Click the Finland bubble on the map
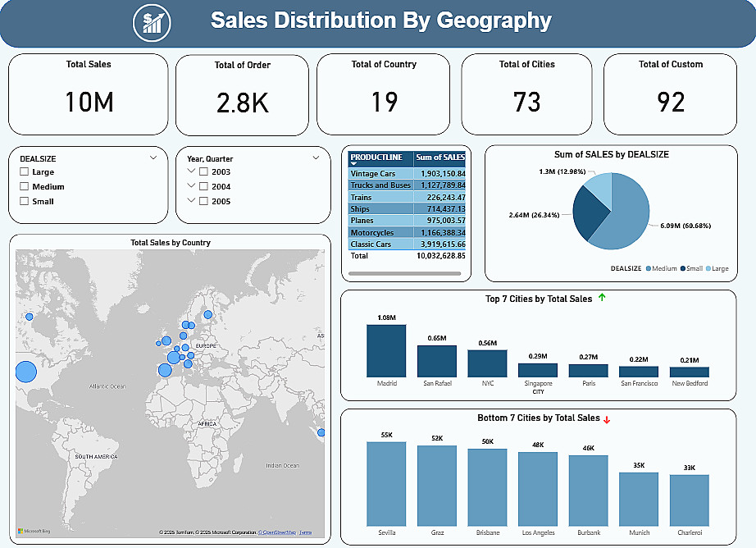The width and height of the screenshot is (756, 548). (x=207, y=314)
